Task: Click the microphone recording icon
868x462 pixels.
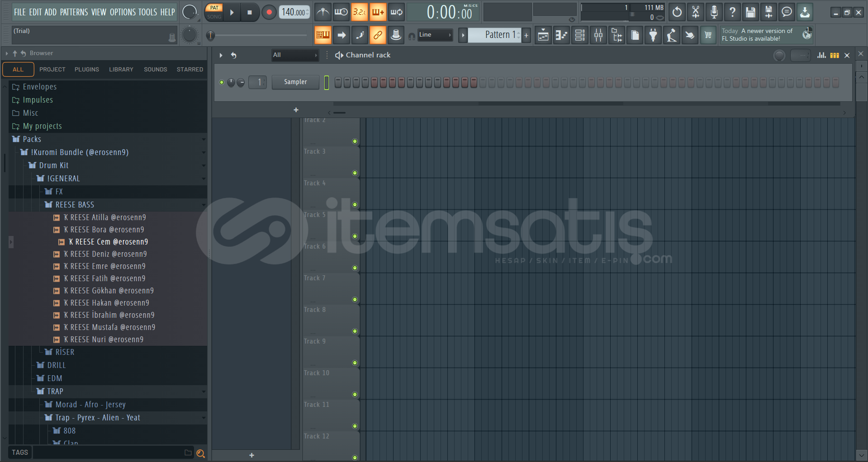Action: click(x=714, y=12)
